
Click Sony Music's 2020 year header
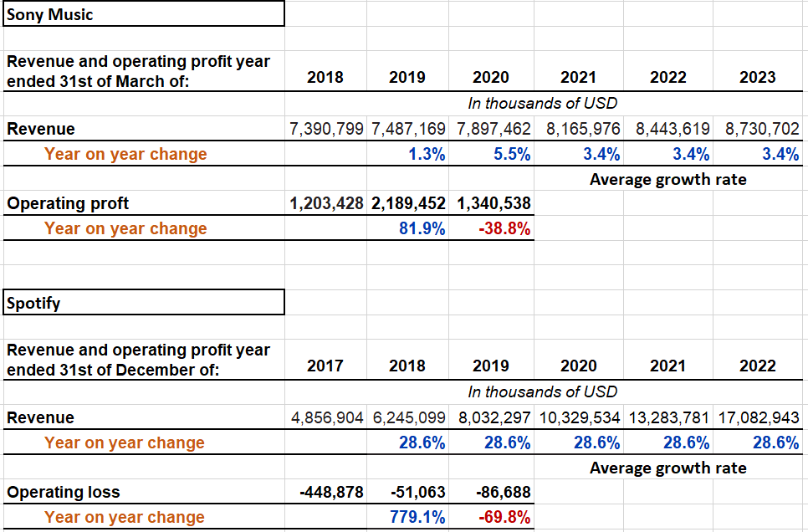click(490, 77)
